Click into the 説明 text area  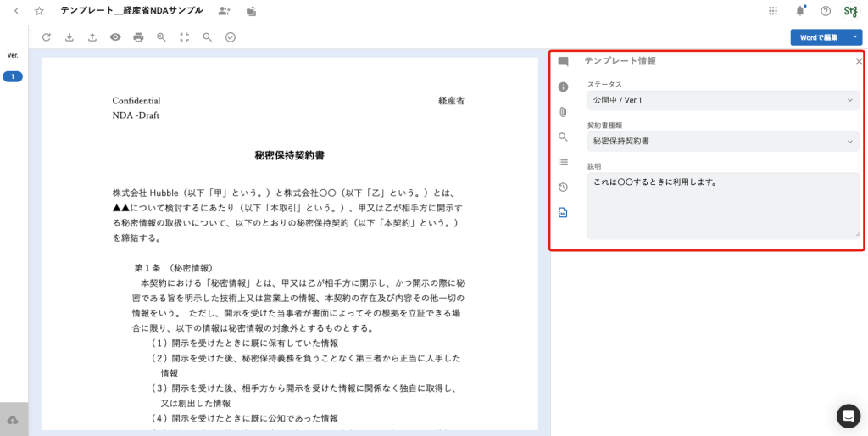coord(722,206)
